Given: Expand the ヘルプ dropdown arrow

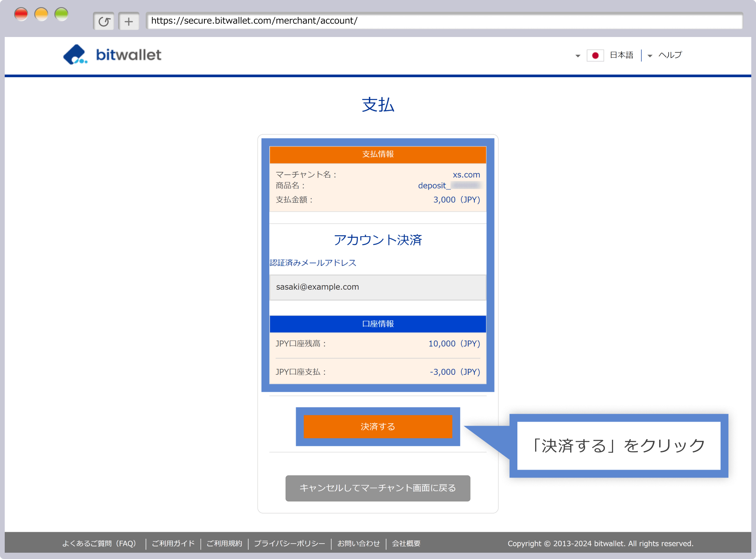Looking at the screenshot, I should [650, 56].
